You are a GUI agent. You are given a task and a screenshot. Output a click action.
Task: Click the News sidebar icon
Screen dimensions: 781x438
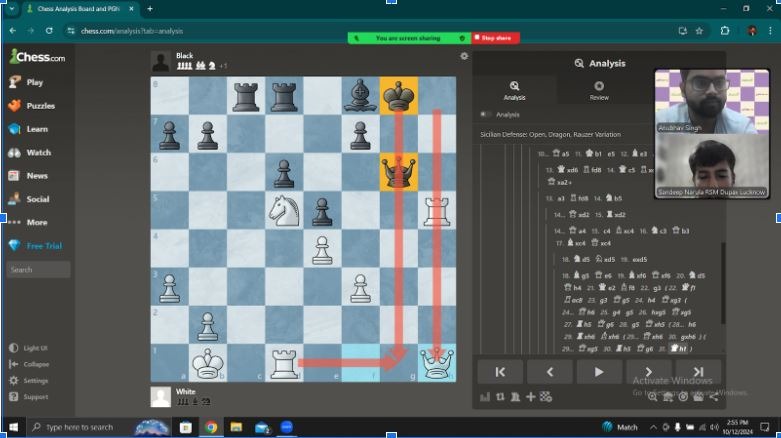point(14,176)
